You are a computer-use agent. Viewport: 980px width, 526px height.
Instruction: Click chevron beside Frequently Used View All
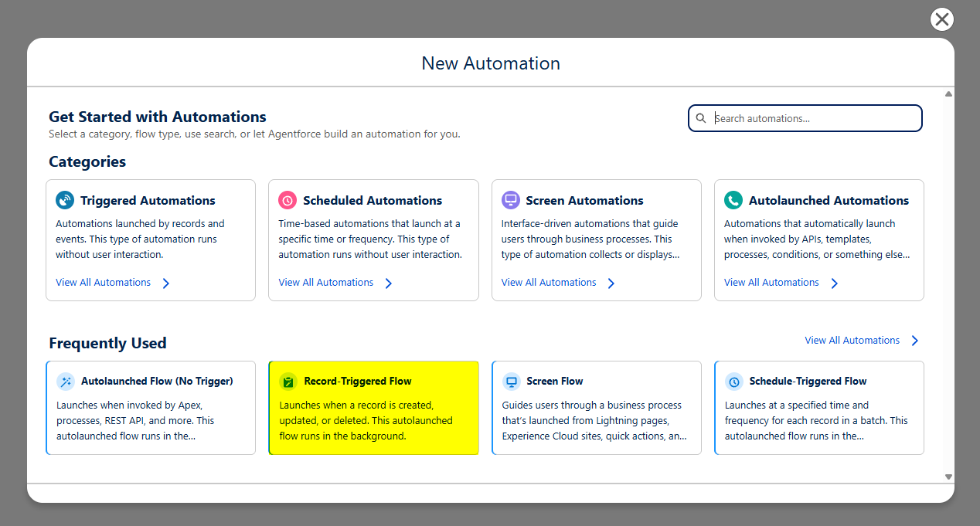point(915,341)
